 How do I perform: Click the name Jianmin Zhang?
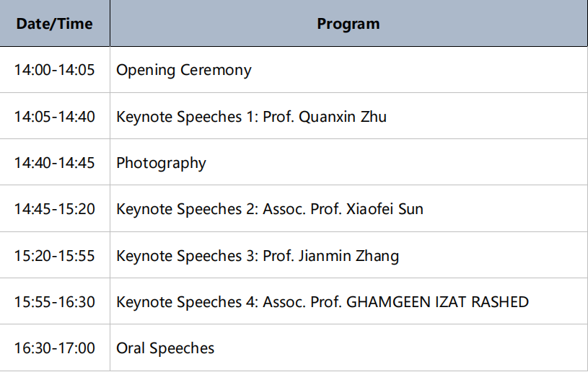[348, 256]
